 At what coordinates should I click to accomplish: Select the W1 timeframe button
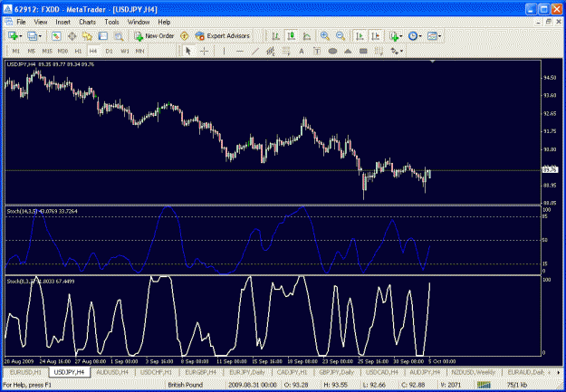pos(125,52)
